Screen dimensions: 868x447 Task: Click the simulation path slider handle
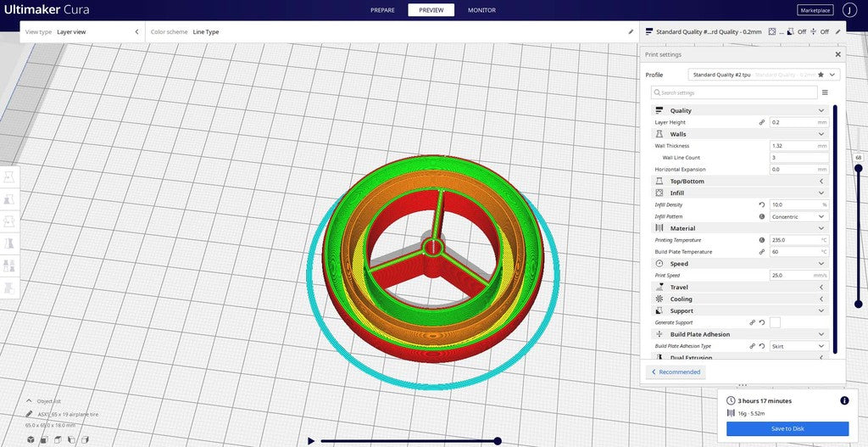[x=497, y=441]
